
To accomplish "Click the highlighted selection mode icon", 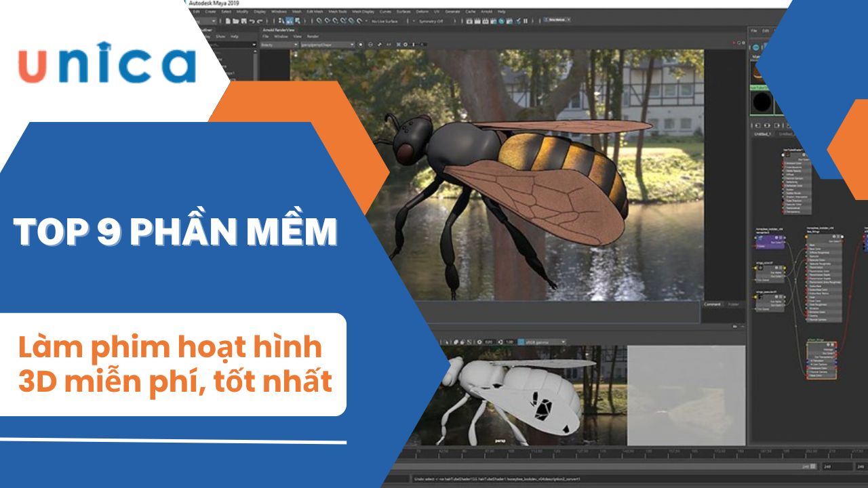I will [290, 21].
